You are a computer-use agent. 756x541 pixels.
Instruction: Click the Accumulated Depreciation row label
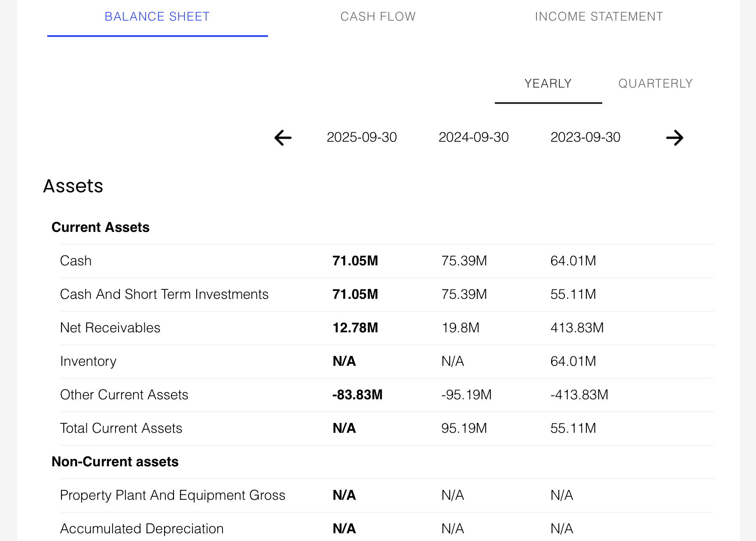(x=142, y=529)
